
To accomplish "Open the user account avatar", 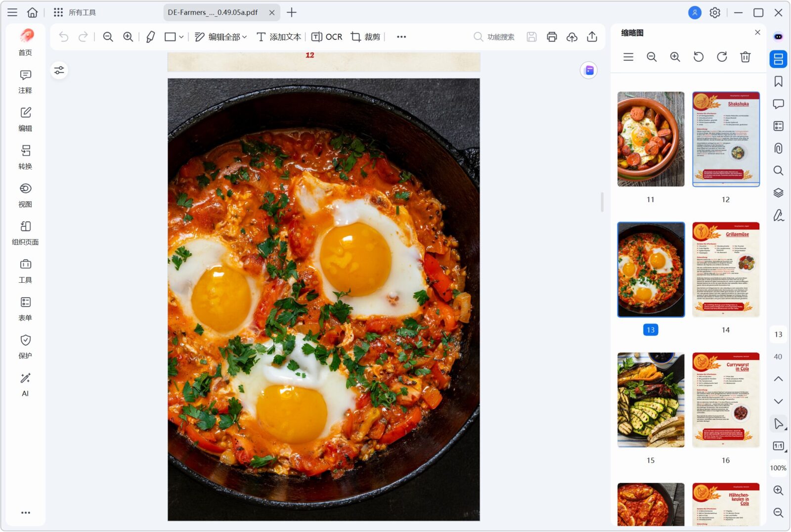I will (695, 12).
